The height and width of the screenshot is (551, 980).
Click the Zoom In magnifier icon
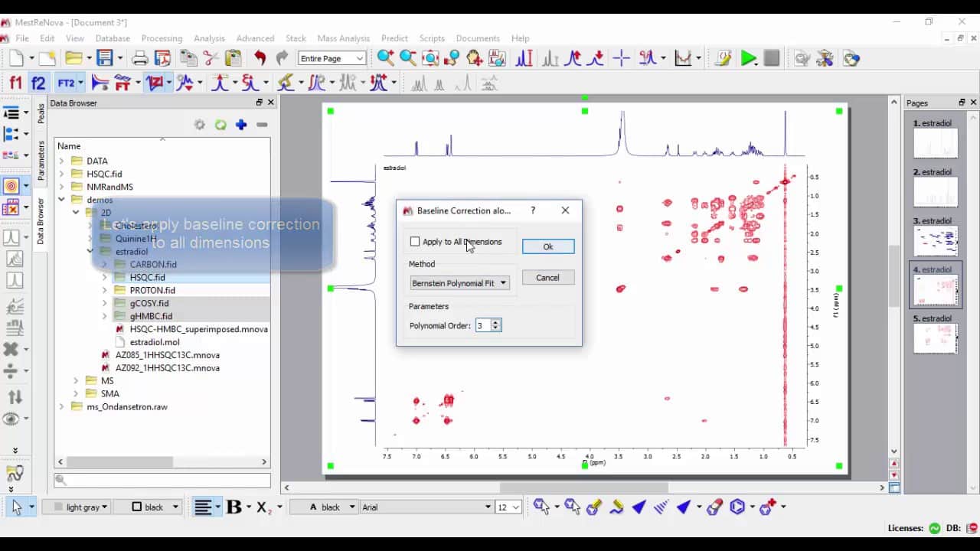click(x=386, y=58)
